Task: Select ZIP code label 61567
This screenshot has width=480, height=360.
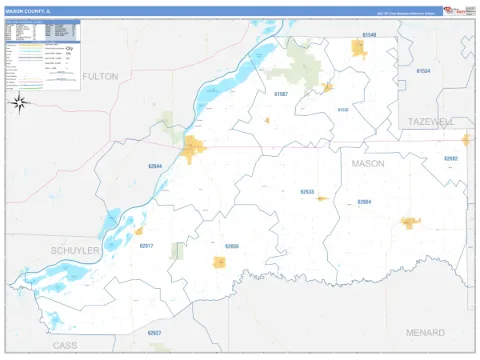Action: [x=281, y=94]
